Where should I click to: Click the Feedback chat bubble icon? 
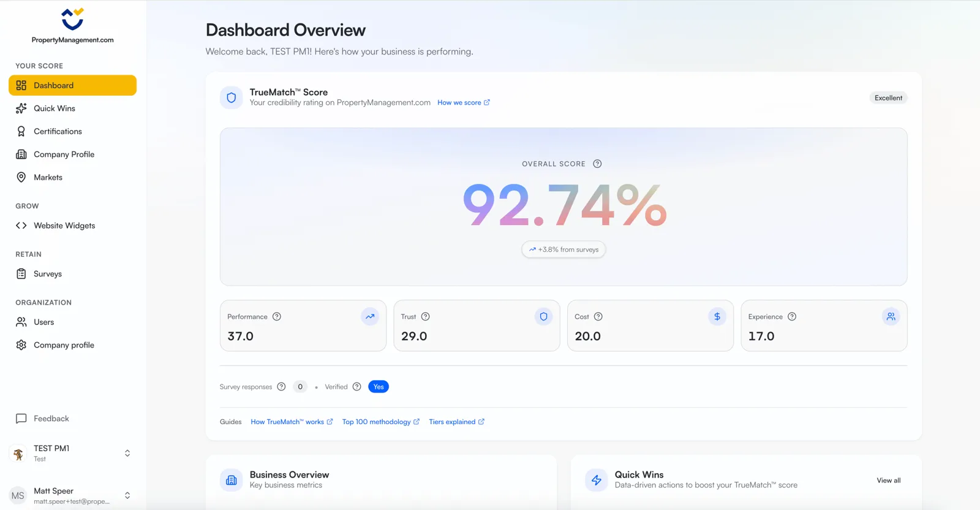tap(21, 419)
